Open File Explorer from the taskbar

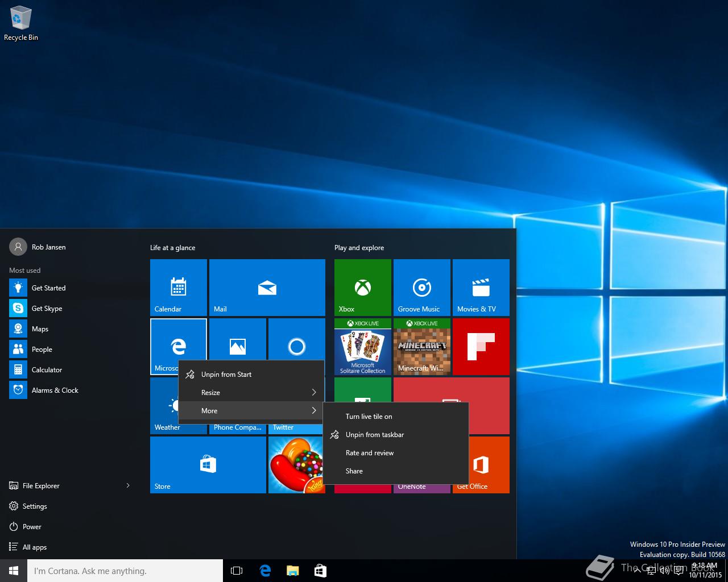292,571
